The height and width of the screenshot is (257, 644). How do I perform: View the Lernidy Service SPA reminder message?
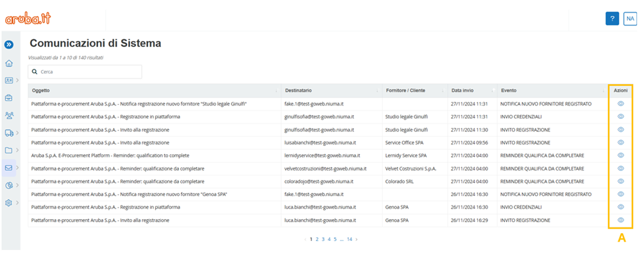[621, 155]
